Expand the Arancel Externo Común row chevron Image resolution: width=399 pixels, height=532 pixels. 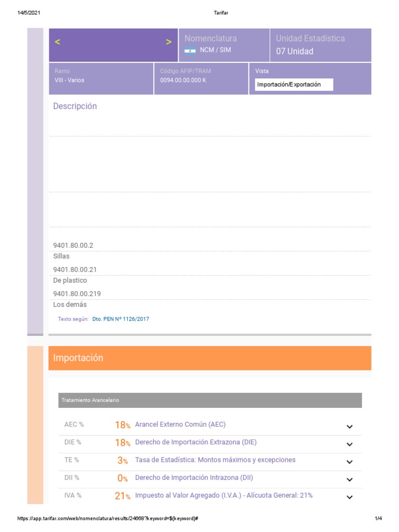pyautogui.click(x=350, y=427)
